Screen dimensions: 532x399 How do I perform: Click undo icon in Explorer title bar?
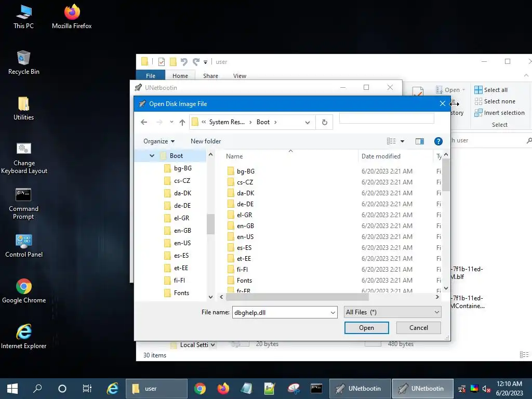pos(184,62)
